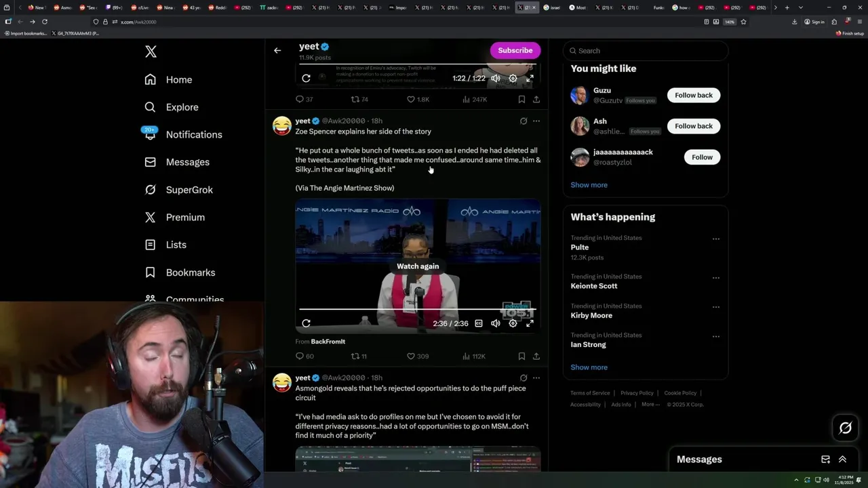Image resolution: width=868 pixels, height=488 pixels.
Task: Open BackFromIt source link
Action: [328, 342]
